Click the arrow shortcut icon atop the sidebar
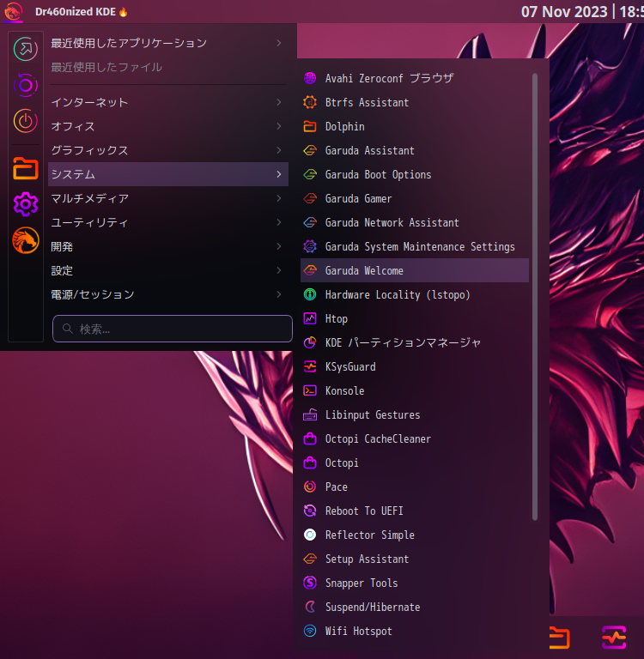644x659 pixels. point(26,49)
